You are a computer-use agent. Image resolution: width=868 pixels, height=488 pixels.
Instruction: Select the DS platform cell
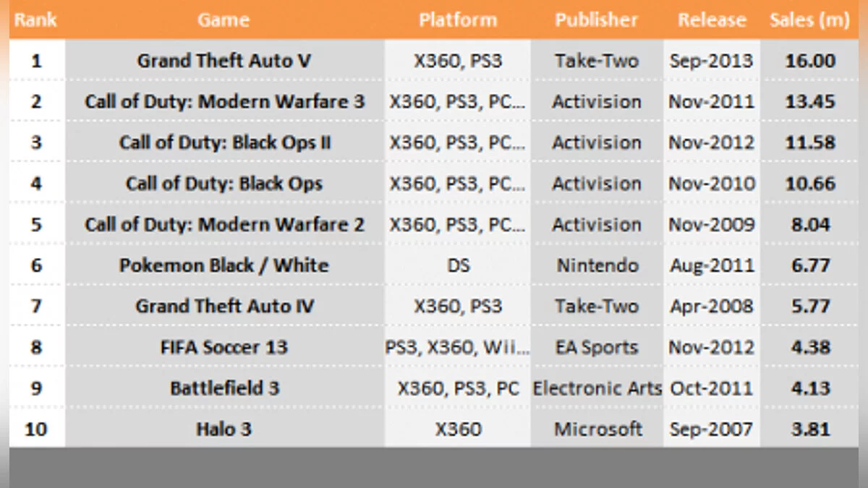(x=458, y=265)
